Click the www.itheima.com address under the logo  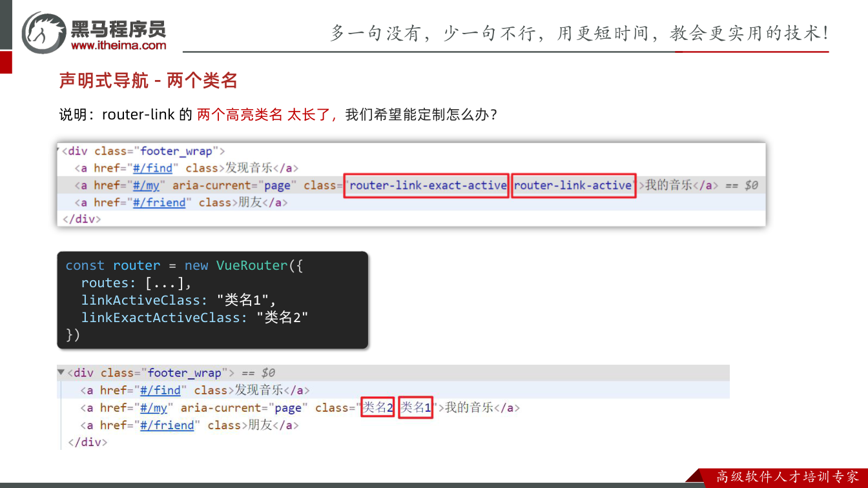(118, 45)
